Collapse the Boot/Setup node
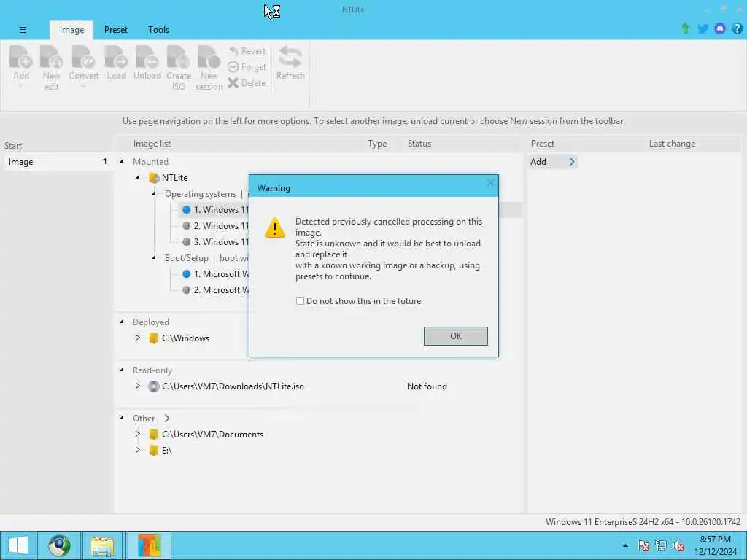This screenshot has width=747, height=560. point(154,257)
